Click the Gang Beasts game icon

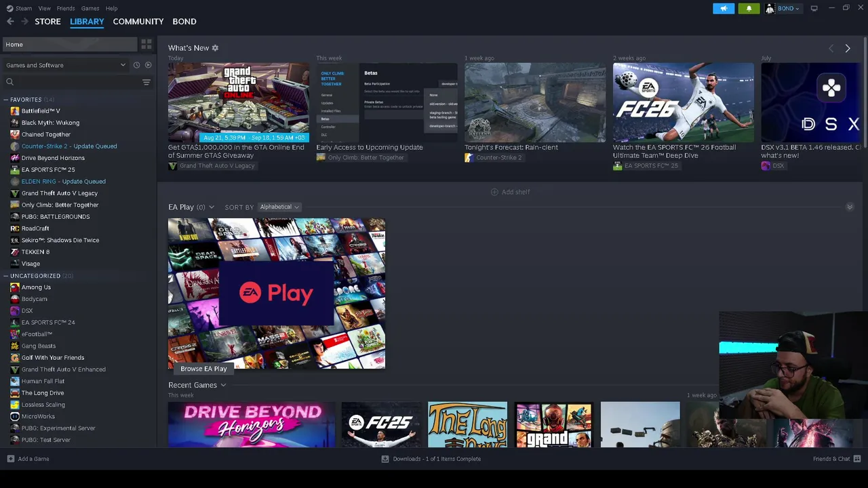click(15, 346)
